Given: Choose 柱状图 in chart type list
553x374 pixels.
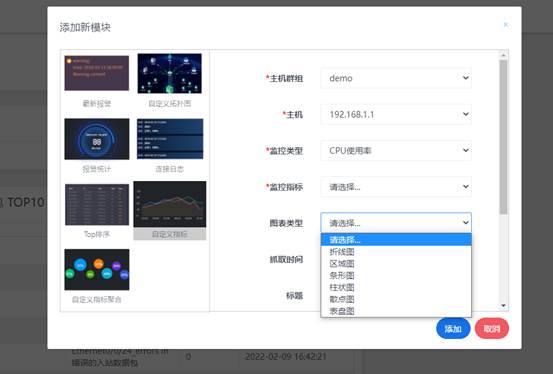Looking at the screenshot, I should coord(396,287).
